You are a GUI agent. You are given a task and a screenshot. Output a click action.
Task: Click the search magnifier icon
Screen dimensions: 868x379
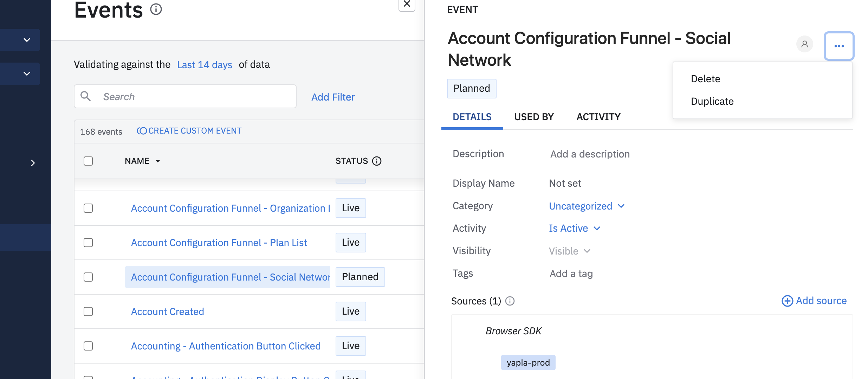point(86,96)
